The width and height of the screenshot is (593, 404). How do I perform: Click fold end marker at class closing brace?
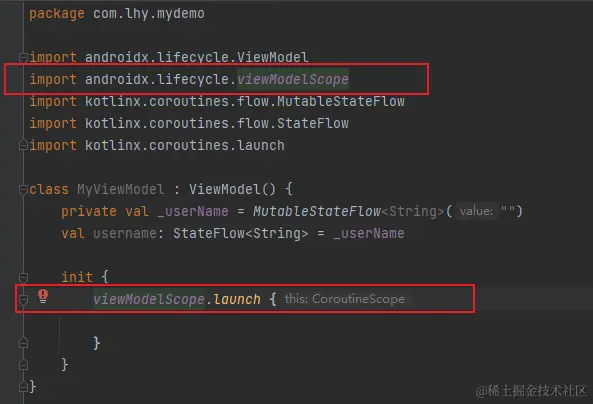click(x=23, y=387)
